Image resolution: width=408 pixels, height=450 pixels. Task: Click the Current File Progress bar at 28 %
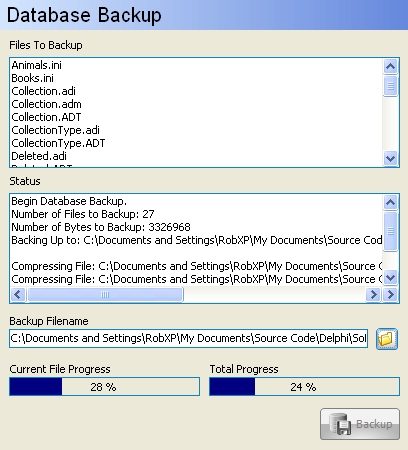click(104, 387)
